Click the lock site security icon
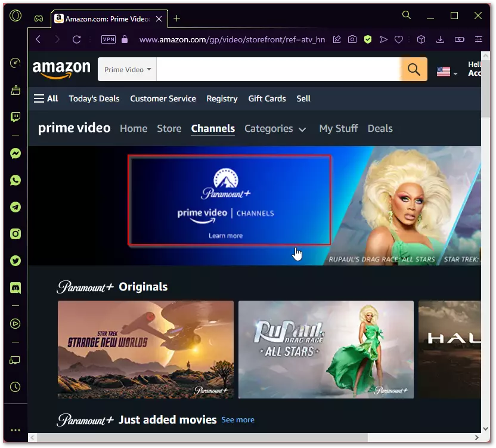Image resolution: width=496 pixels, height=448 pixels. [125, 39]
